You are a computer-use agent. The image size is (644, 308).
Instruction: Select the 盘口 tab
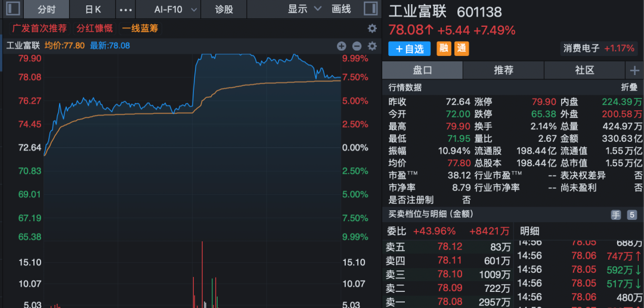(422, 70)
